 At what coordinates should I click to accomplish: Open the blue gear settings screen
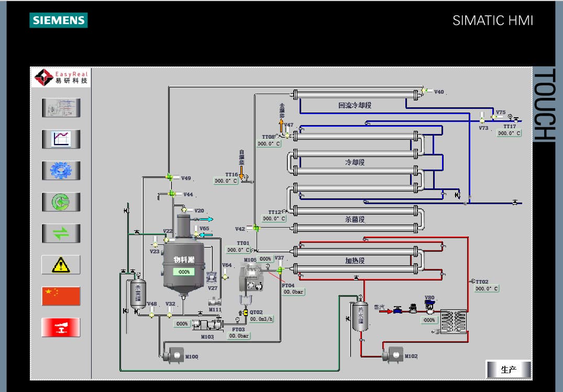(61, 171)
